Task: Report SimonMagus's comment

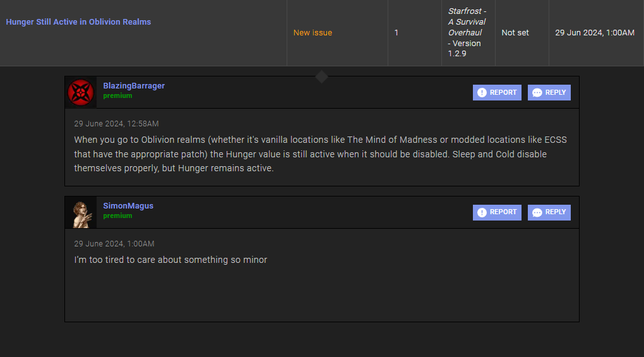Action: (497, 212)
